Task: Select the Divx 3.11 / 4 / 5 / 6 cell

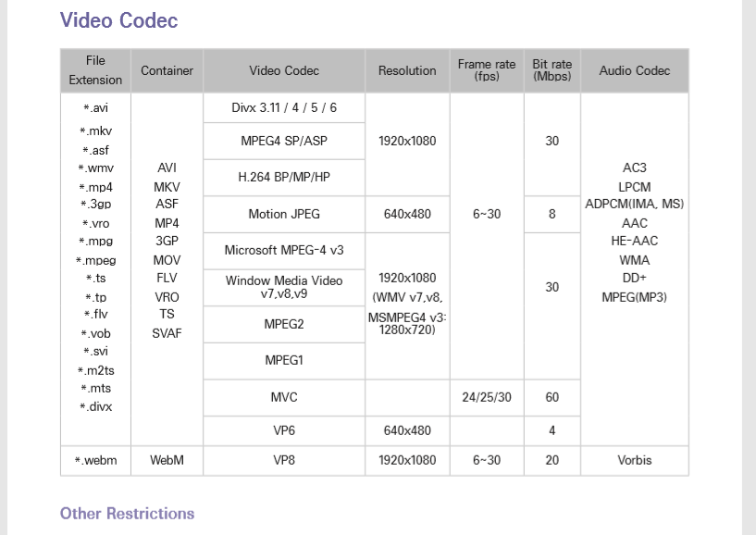Action: 284,107
